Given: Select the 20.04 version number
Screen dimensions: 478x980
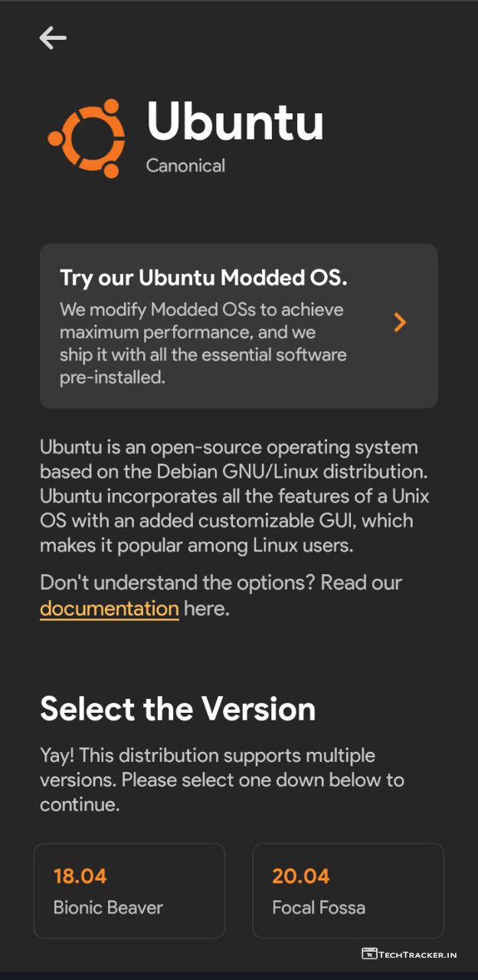Looking at the screenshot, I should click(x=299, y=876).
